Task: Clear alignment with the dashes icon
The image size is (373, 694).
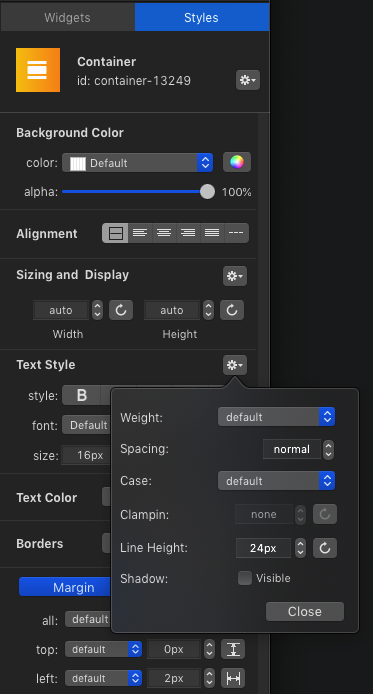Action: coord(236,233)
